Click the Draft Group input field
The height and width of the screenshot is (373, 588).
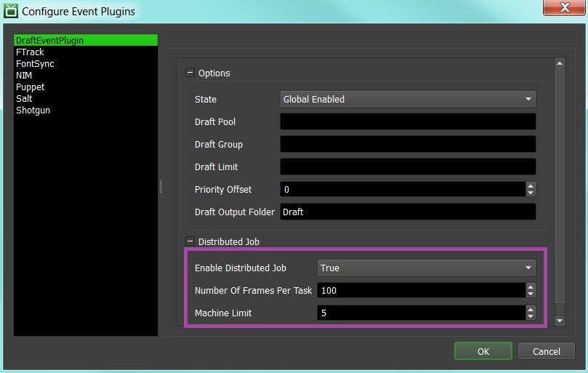[x=408, y=144]
